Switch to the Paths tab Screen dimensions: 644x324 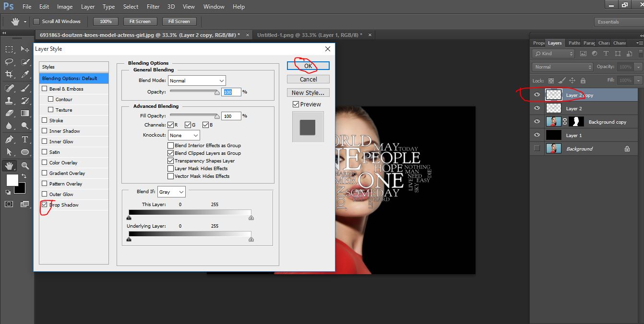(574, 43)
